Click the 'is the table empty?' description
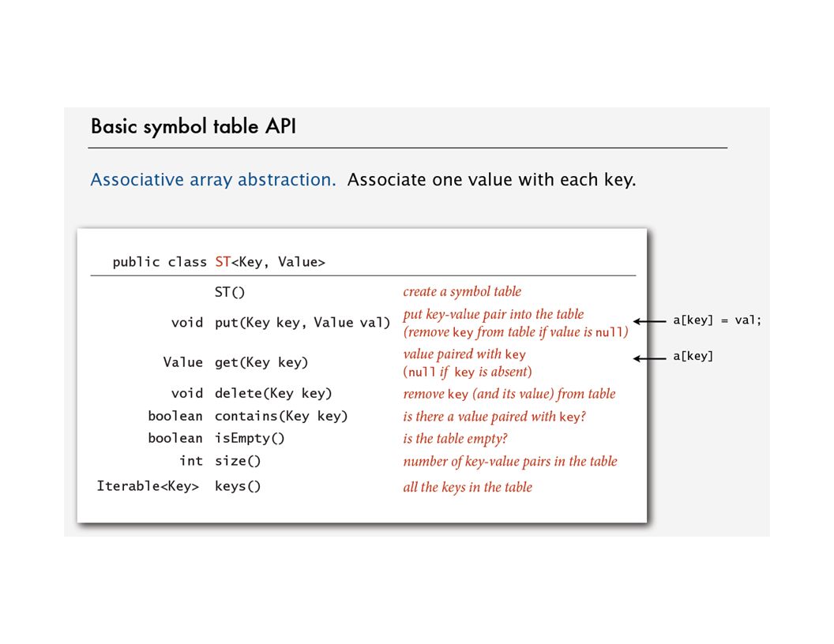The height and width of the screenshot is (644, 834). (455, 439)
